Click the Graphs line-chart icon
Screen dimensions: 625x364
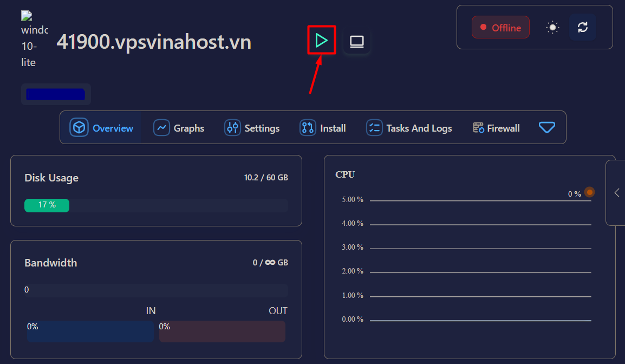[161, 128]
